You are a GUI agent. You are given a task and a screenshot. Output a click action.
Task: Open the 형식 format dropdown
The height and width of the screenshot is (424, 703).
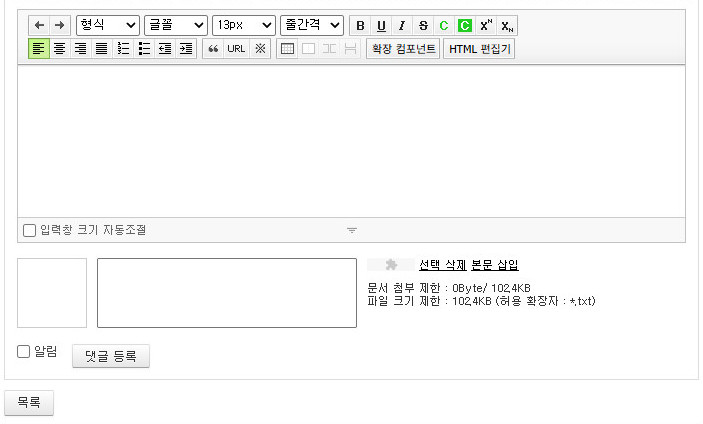pyautogui.click(x=108, y=25)
